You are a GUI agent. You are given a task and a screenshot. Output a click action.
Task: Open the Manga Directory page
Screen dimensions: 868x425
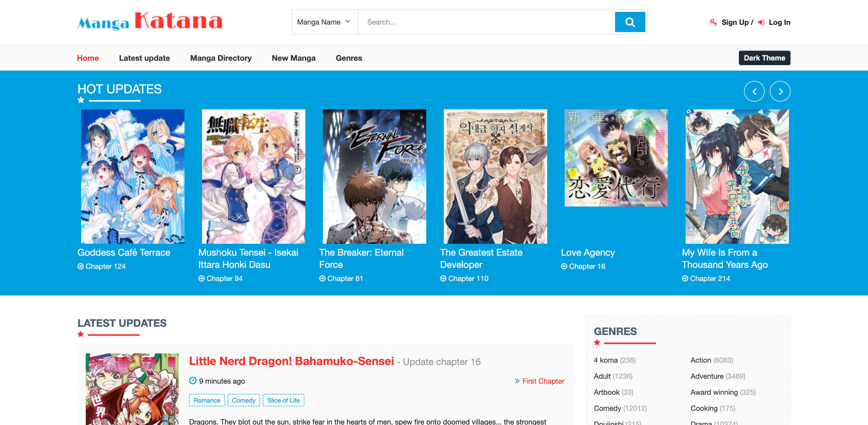221,58
